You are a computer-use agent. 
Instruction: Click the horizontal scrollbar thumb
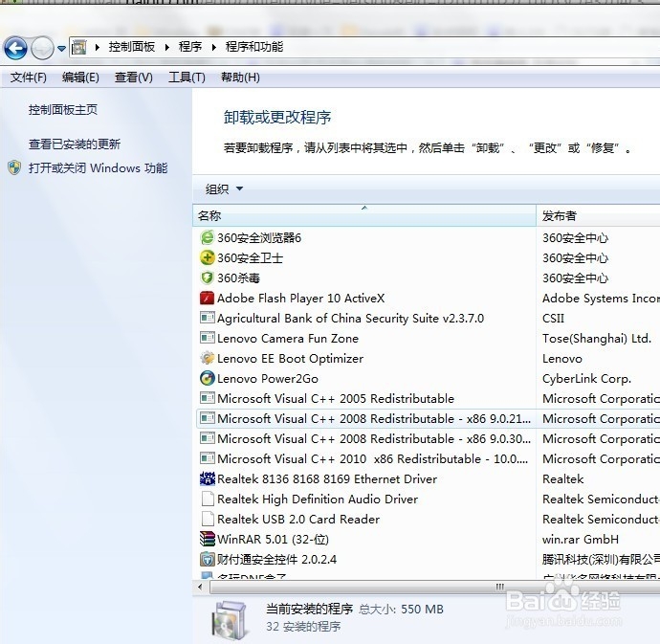click(x=435, y=588)
